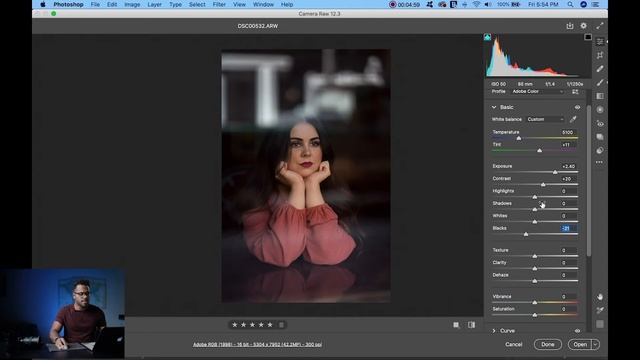Open the Presets panel icon
The height and width of the screenshot is (360, 640).
pyautogui.click(x=600, y=150)
